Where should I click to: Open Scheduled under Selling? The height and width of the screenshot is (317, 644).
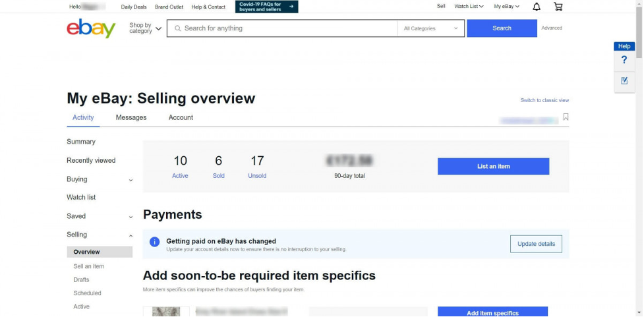(87, 293)
